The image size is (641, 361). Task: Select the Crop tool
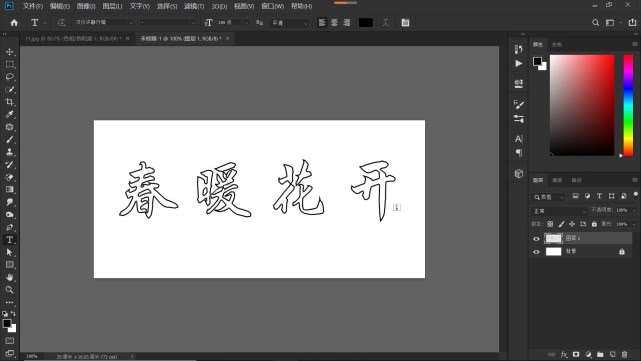pos(9,102)
